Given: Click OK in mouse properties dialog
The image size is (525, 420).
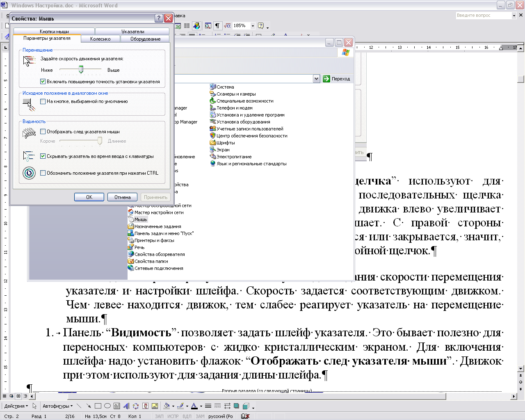Looking at the screenshot, I should point(89,197).
